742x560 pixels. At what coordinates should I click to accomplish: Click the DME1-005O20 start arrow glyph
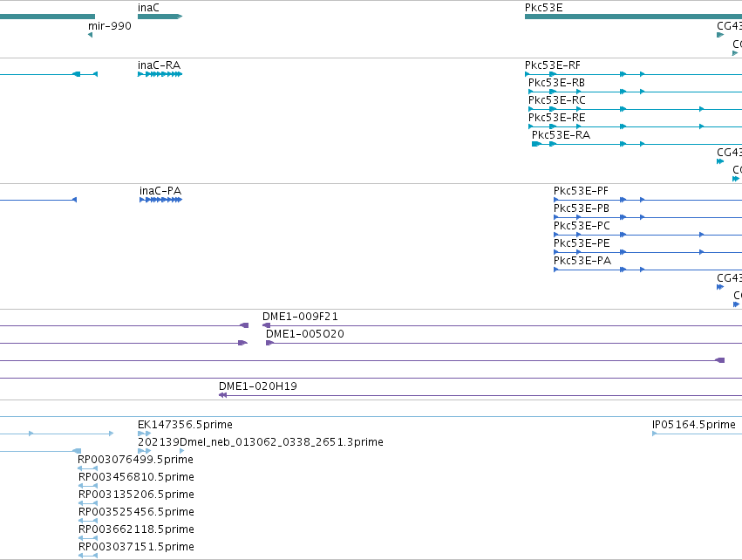[269, 343]
